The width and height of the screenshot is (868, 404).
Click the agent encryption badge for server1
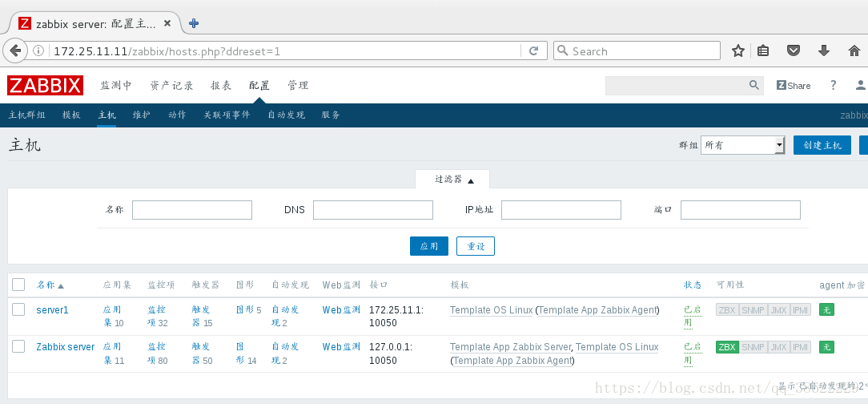(x=826, y=309)
